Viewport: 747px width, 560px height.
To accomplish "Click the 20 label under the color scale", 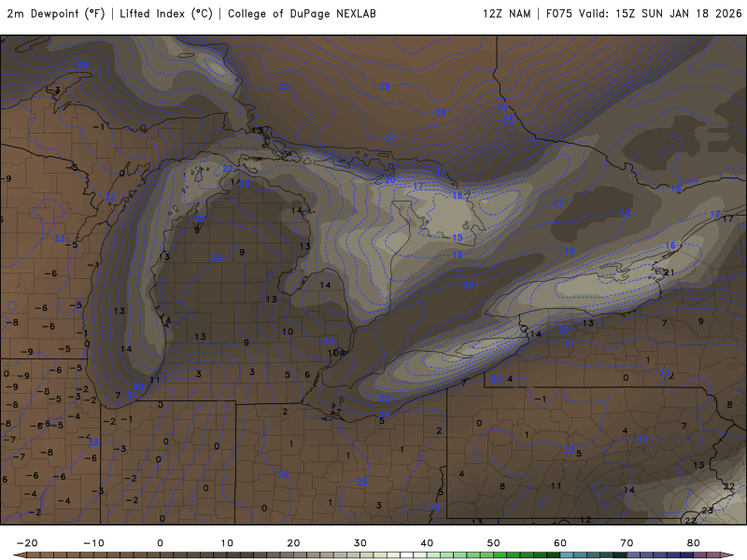I will 293,543.
